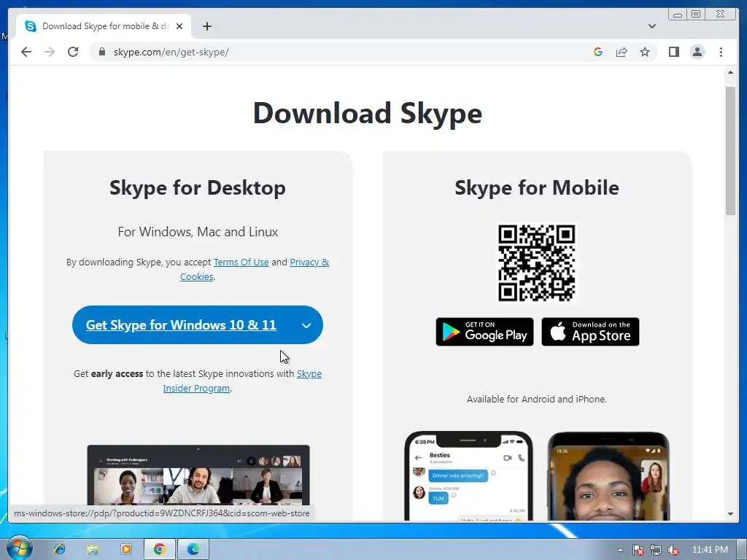Screen dimensions: 747x560
Task: Click the Chrome taskbar icon
Action: pyautogui.click(x=160, y=550)
